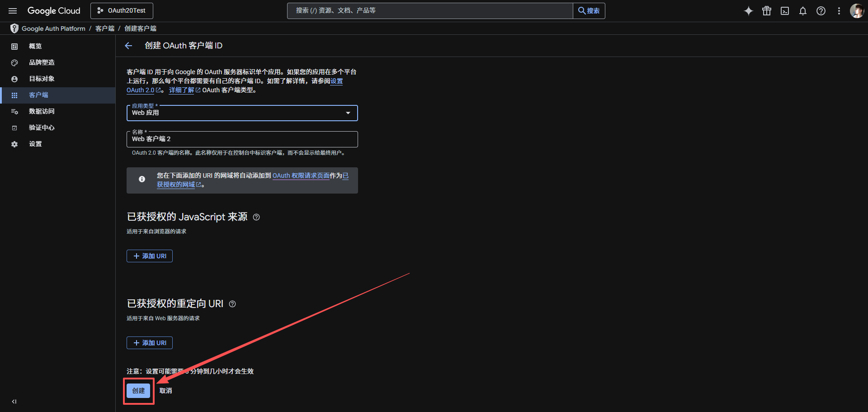Select 品牌塑造 in the sidebar
Image resolution: width=868 pixels, height=412 pixels.
pos(42,62)
